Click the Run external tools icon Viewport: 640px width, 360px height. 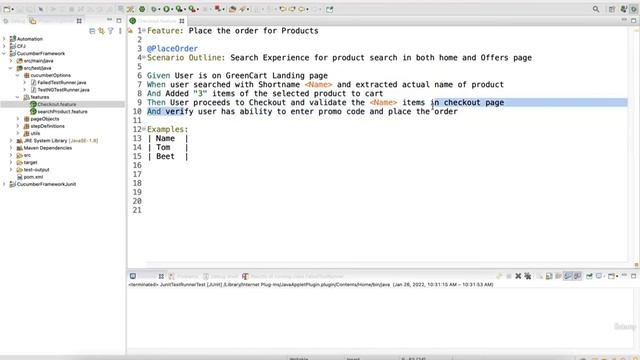pyautogui.click(x=192, y=9)
